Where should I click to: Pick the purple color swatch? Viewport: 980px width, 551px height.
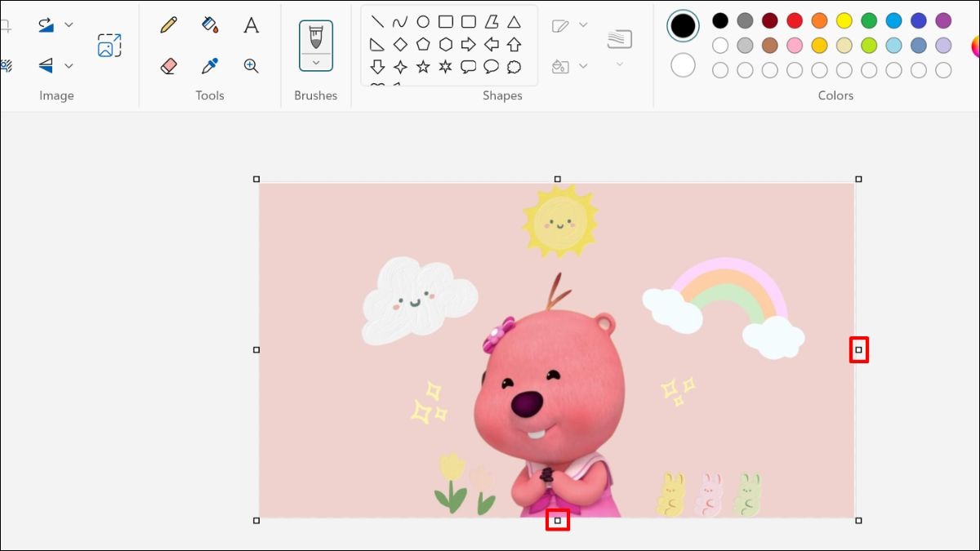click(943, 20)
